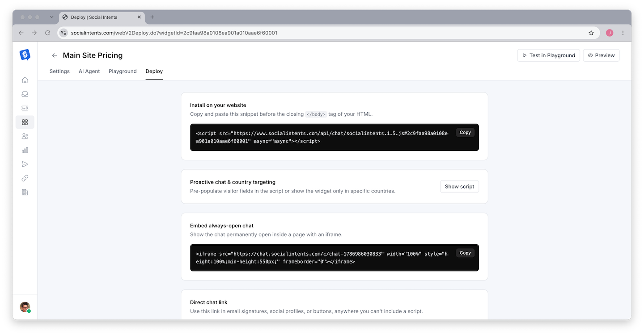Switch to the Playground tab
This screenshot has height=335, width=644.
[123, 71]
